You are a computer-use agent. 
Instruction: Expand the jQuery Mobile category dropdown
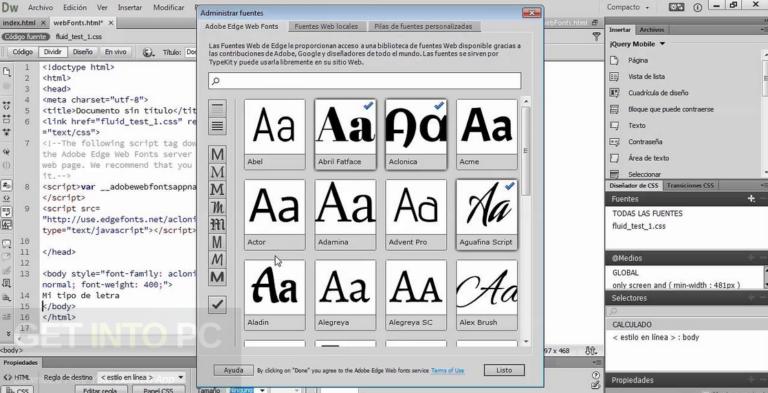[x=638, y=44]
